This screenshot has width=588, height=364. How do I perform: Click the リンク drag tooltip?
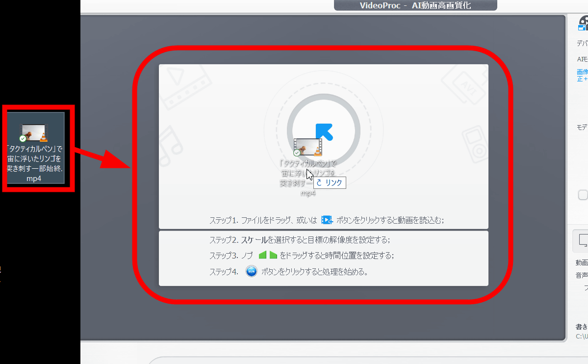click(x=330, y=183)
